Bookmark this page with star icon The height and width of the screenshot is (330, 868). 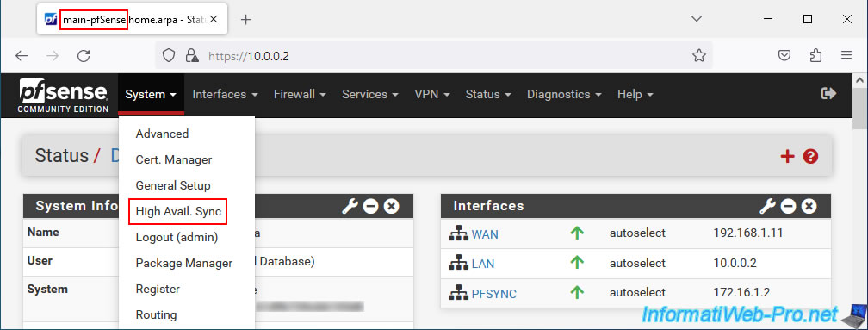coord(699,55)
